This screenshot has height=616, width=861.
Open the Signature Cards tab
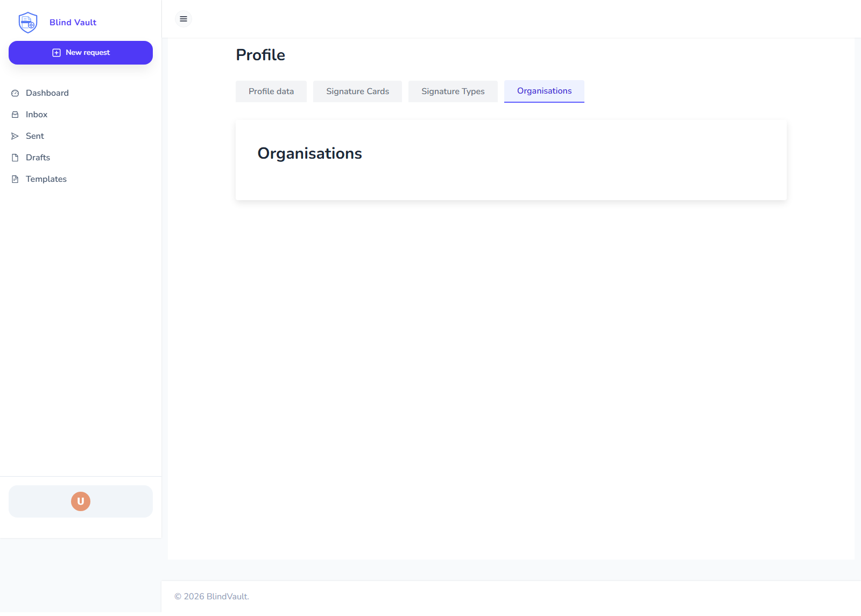(x=357, y=91)
